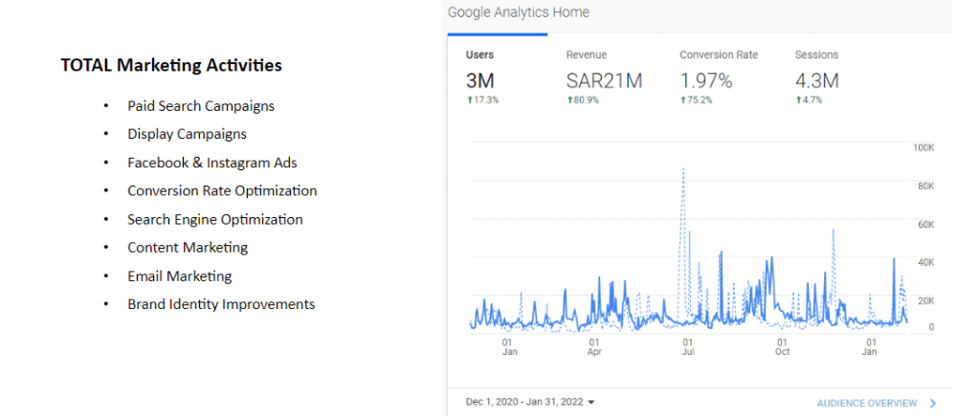Click the green up arrow beside 4.7%
The height and width of the screenshot is (418, 980).
798,99
